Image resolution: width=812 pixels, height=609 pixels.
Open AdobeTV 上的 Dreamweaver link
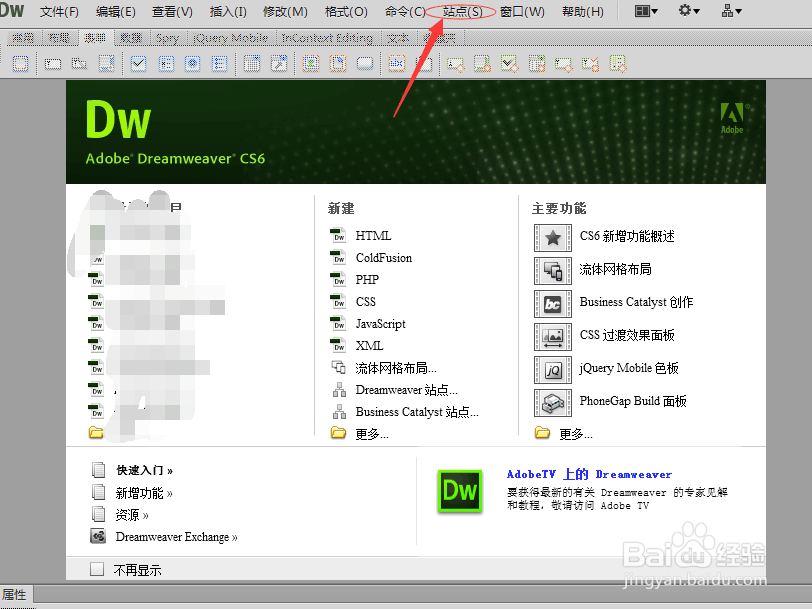coord(589,474)
